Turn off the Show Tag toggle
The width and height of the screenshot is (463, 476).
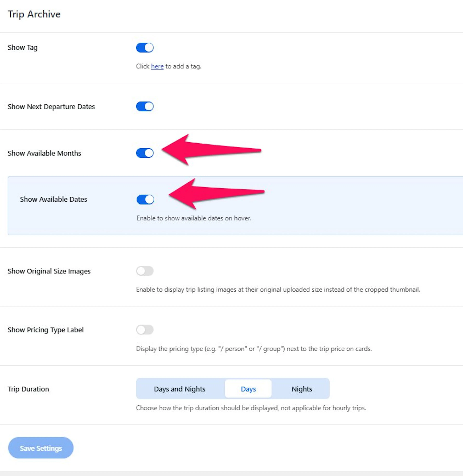pyautogui.click(x=145, y=48)
